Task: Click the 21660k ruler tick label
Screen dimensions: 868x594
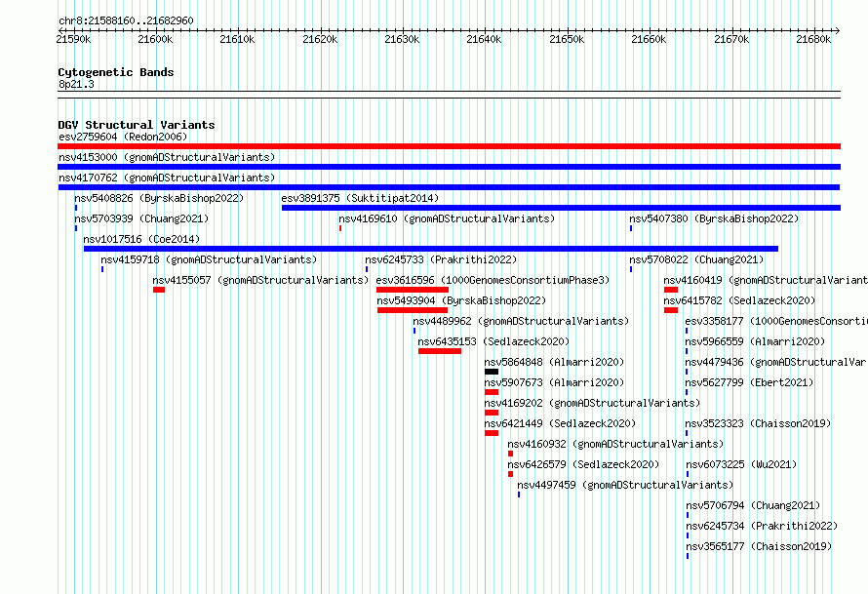Action: (649, 39)
